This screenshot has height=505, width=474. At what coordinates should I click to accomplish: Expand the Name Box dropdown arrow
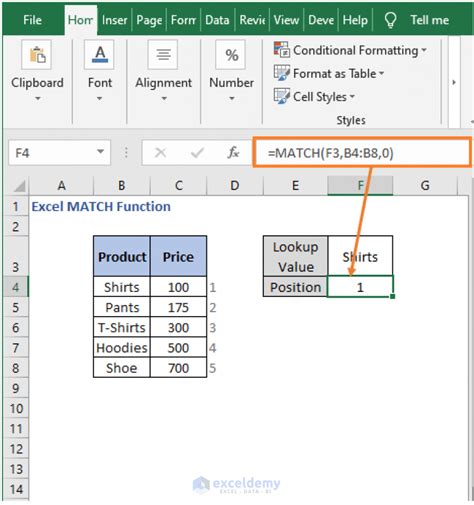(100, 152)
